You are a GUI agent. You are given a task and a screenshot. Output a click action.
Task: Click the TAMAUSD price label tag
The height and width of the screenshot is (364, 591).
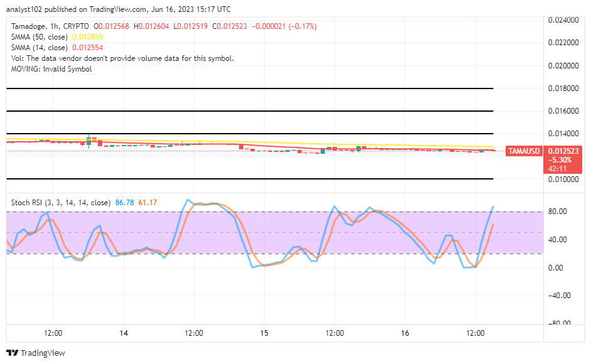[524, 151]
